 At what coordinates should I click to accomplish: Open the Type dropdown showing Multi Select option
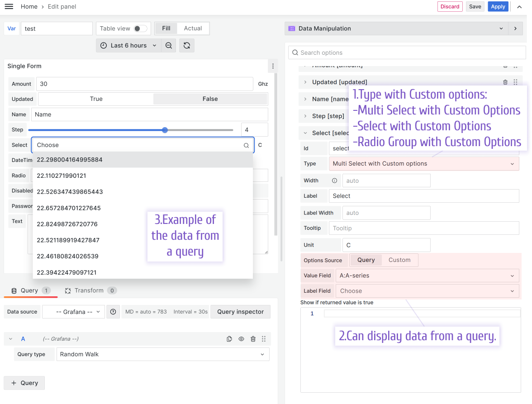(x=424, y=163)
